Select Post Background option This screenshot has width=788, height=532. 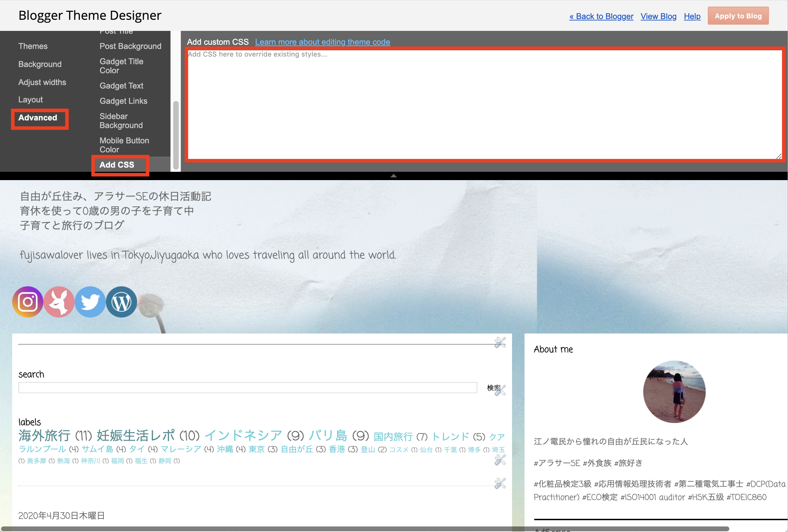(x=131, y=46)
